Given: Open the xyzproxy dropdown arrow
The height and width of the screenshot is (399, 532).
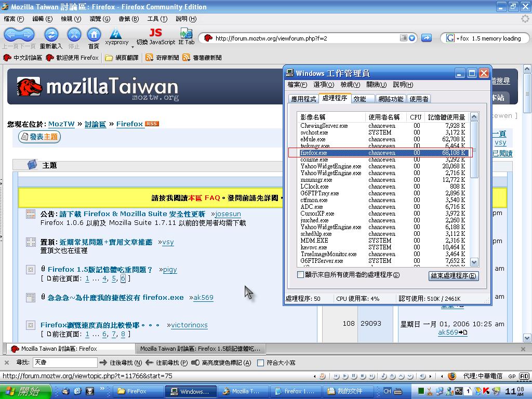Looking at the screenshot, I should tap(132, 47).
